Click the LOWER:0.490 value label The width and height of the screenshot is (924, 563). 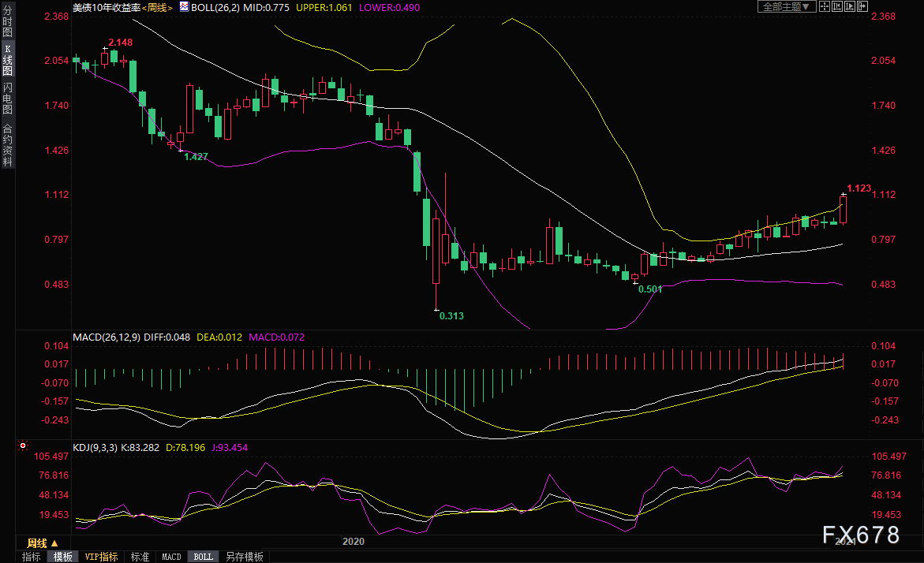tap(390, 8)
